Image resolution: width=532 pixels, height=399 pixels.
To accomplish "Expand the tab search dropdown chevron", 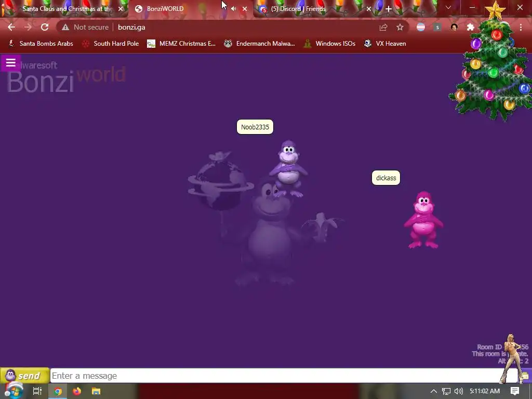I will pyautogui.click(x=448, y=7).
